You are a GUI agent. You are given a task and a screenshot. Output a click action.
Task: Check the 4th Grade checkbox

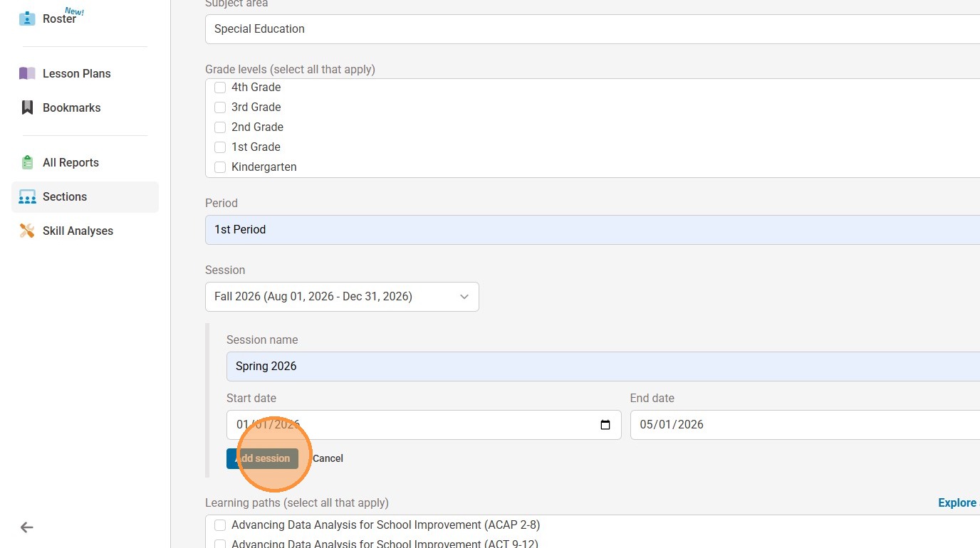[x=220, y=88]
